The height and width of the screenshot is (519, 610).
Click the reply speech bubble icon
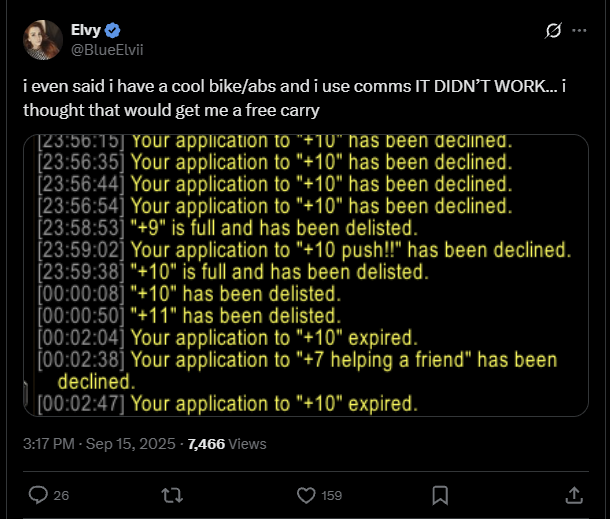(x=38, y=495)
